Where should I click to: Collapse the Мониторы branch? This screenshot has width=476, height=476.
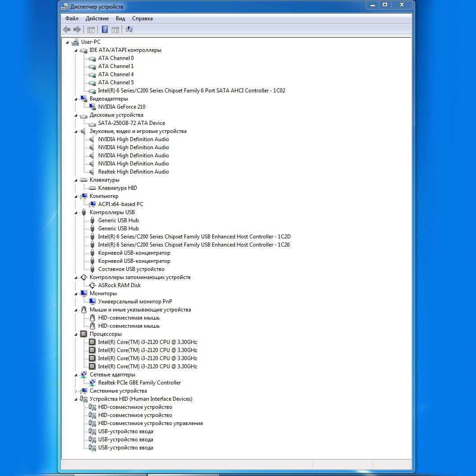[x=76, y=294]
